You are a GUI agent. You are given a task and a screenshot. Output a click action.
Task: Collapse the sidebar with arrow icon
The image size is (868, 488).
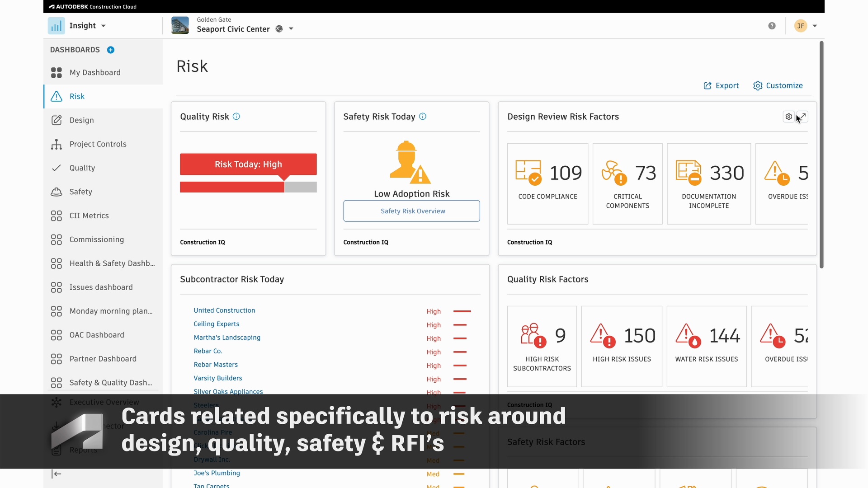(x=57, y=474)
